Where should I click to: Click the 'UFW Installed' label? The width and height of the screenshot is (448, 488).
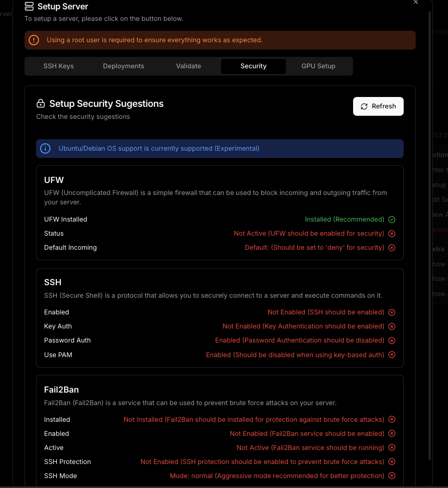click(x=66, y=219)
